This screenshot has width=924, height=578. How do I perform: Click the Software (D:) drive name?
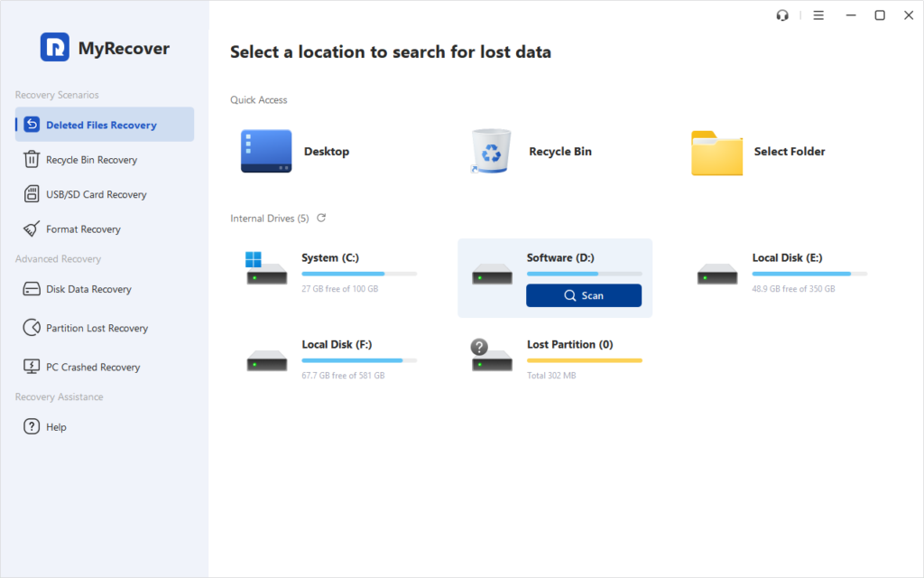coord(560,257)
